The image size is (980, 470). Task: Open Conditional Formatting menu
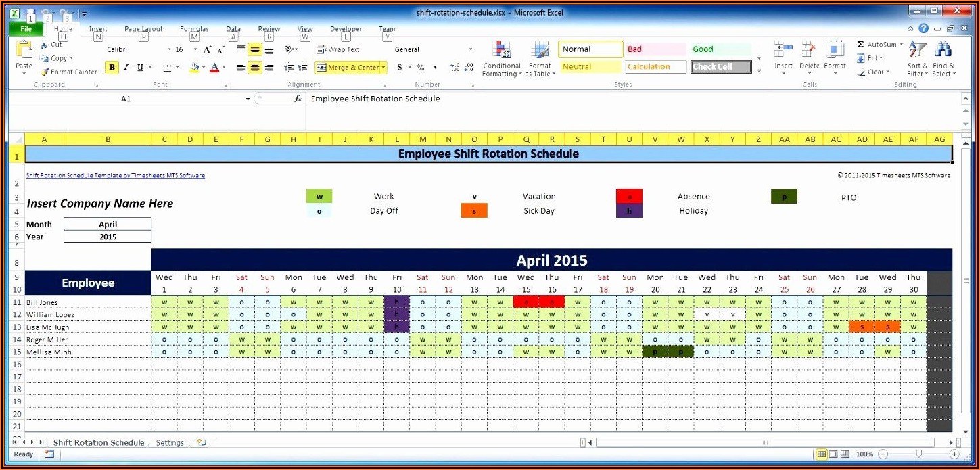(502, 59)
